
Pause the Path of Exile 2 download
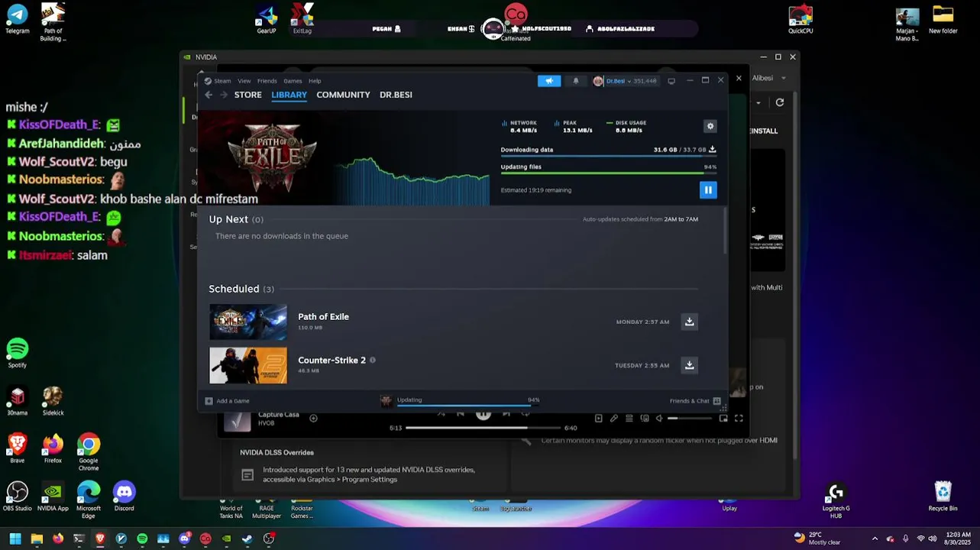click(708, 190)
